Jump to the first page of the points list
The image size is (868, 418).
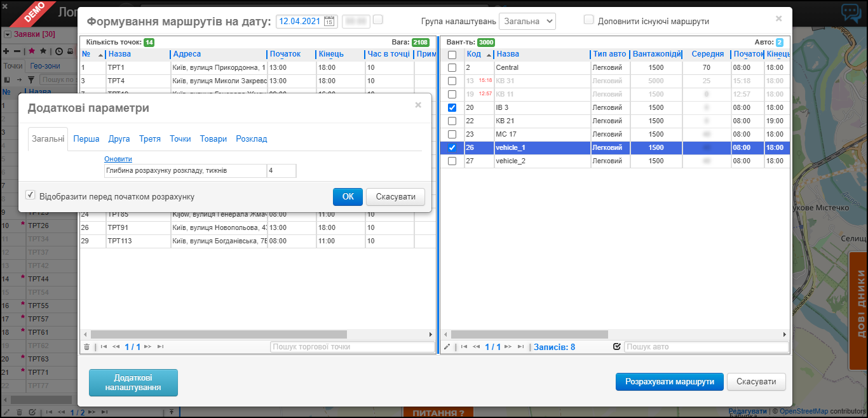point(104,347)
